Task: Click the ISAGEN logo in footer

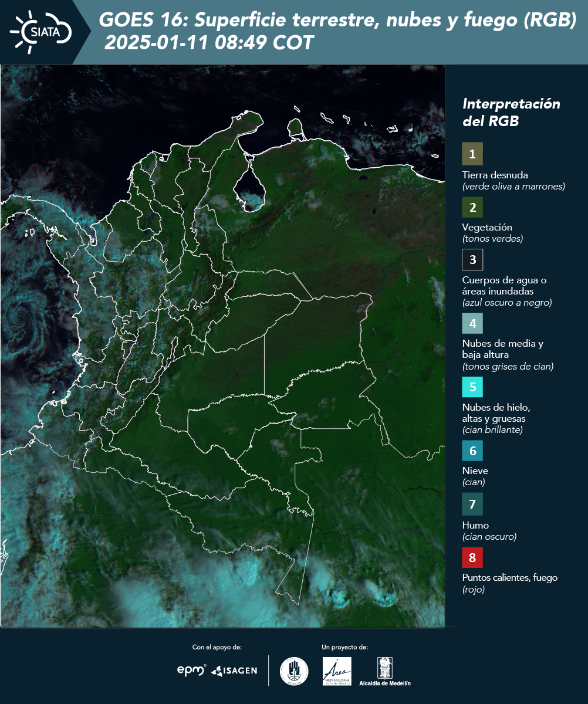Action: click(x=234, y=671)
